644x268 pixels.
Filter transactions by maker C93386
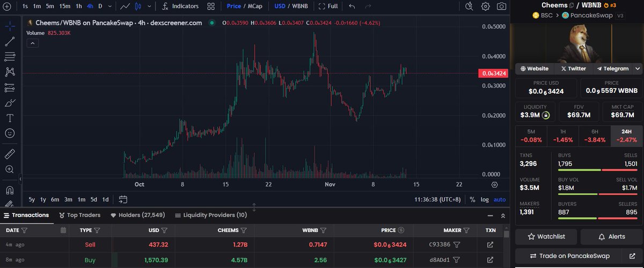pyautogui.click(x=456, y=244)
